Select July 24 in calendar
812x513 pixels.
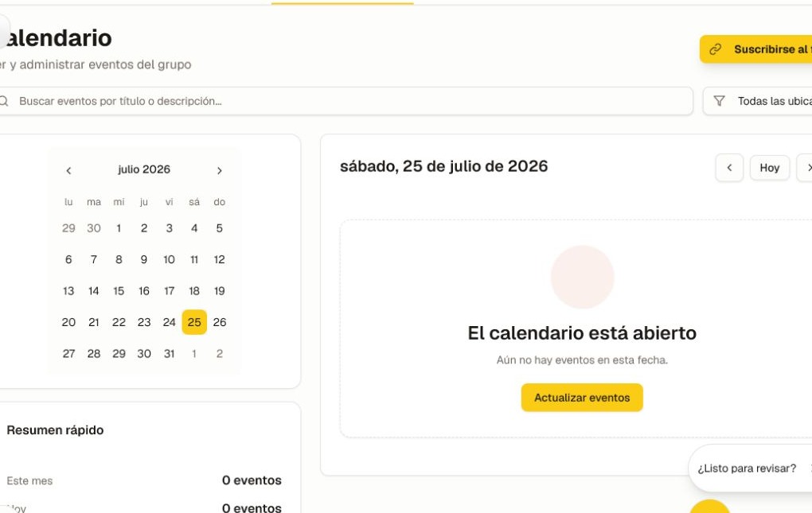pos(170,322)
